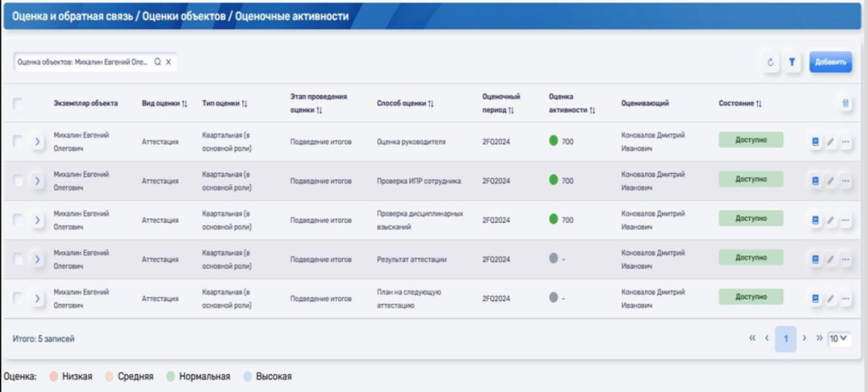Open the filter funnel icon
This screenshot has width=868, height=392.
coord(793,63)
